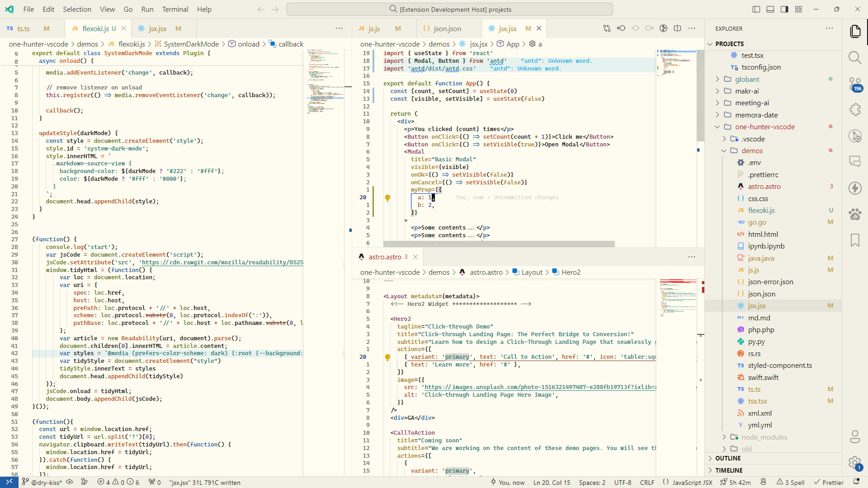
Task: Open the bookmarks icon in activity bar
Action: click(854, 240)
